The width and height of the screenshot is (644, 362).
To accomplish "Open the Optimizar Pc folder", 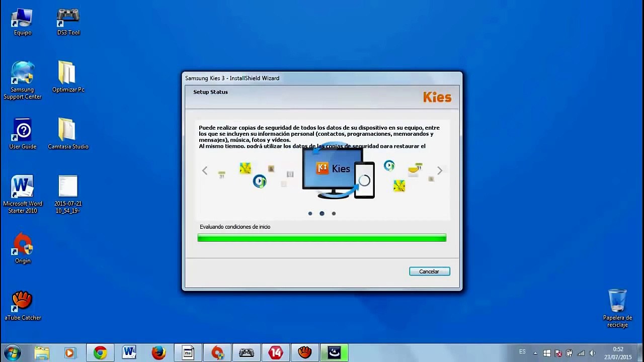I will tap(68, 77).
